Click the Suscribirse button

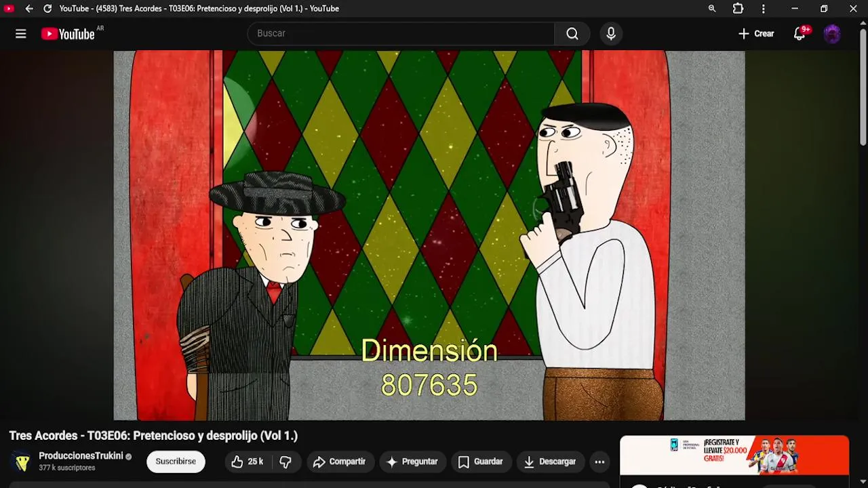click(176, 462)
